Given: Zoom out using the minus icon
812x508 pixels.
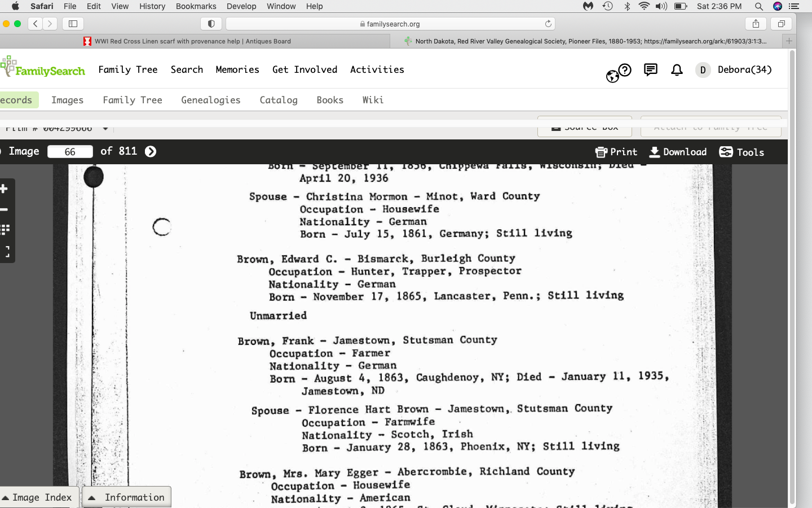Looking at the screenshot, I should coord(4,209).
